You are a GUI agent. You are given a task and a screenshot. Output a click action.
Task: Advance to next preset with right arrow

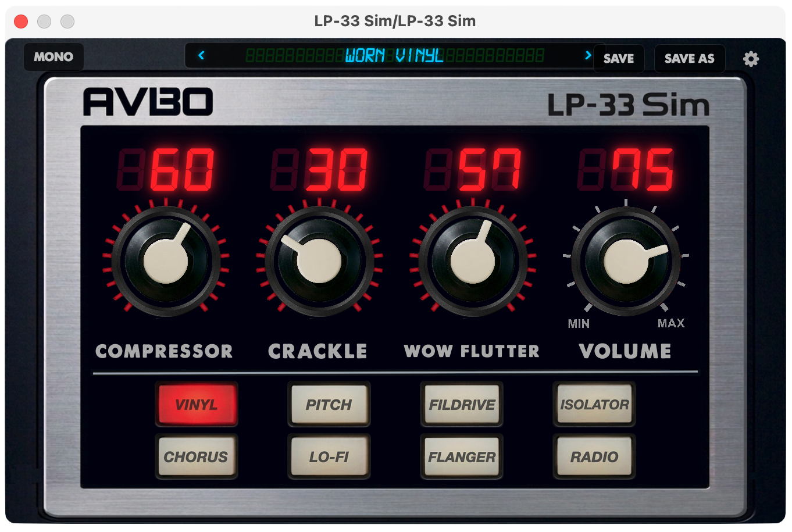pyautogui.click(x=588, y=56)
